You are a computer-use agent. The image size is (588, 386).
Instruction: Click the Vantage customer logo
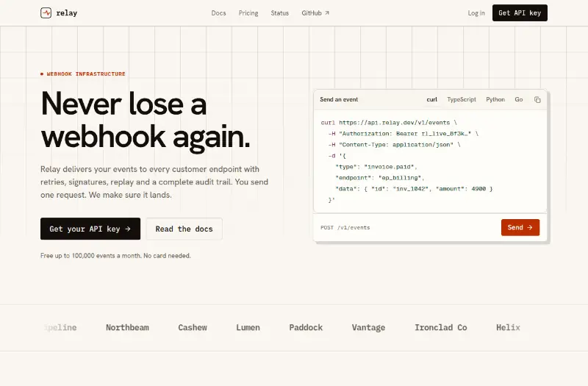368,327
